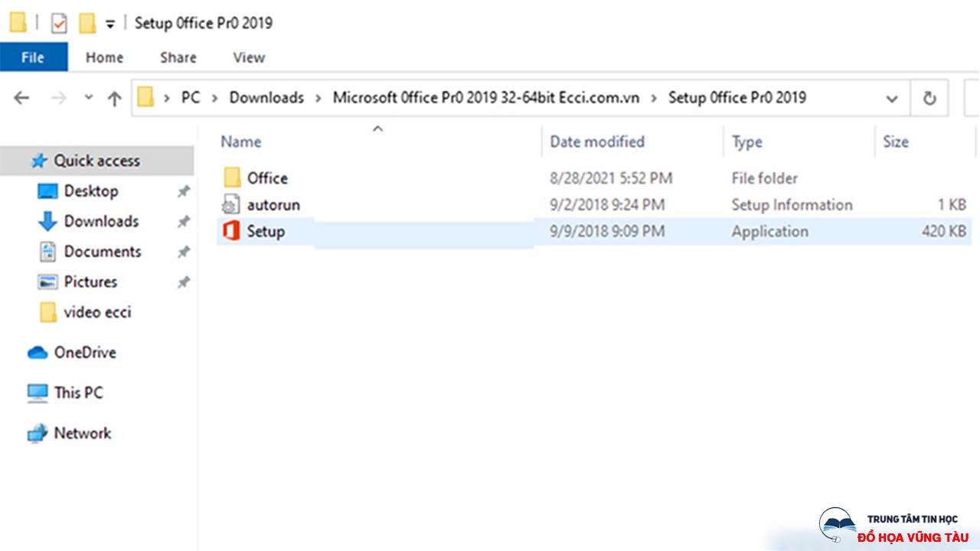Screen dimensions: 980x551
Task: Select the Setup file name
Action: (266, 231)
